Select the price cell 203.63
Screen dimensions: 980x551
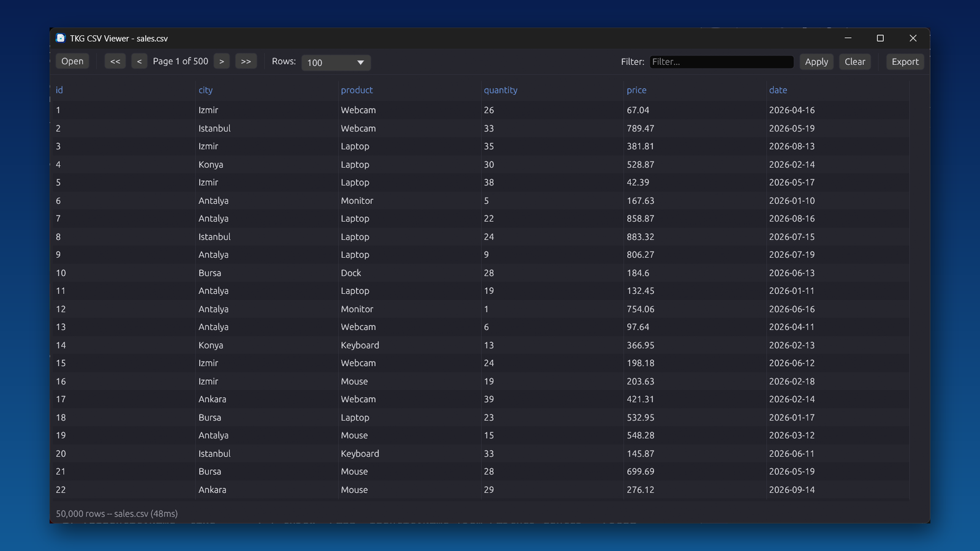pyautogui.click(x=641, y=381)
